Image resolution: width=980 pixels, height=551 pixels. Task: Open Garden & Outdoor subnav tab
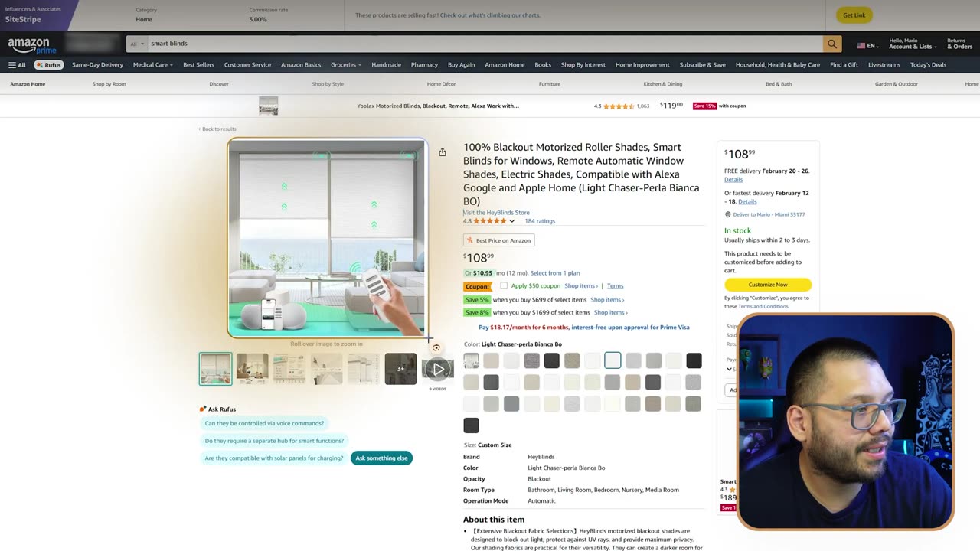pos(897,84)
